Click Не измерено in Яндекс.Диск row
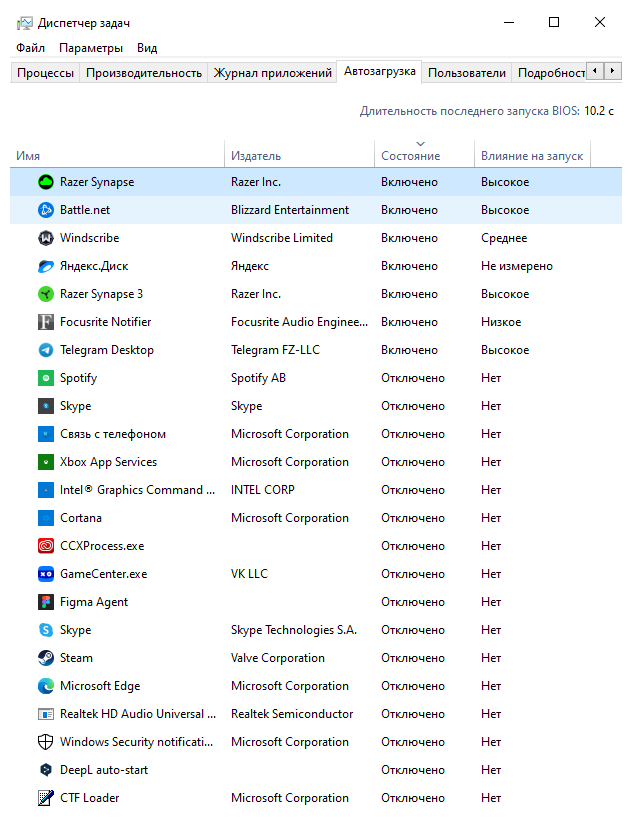The width and height of the screenshot is (634, 830). point(517,266)
